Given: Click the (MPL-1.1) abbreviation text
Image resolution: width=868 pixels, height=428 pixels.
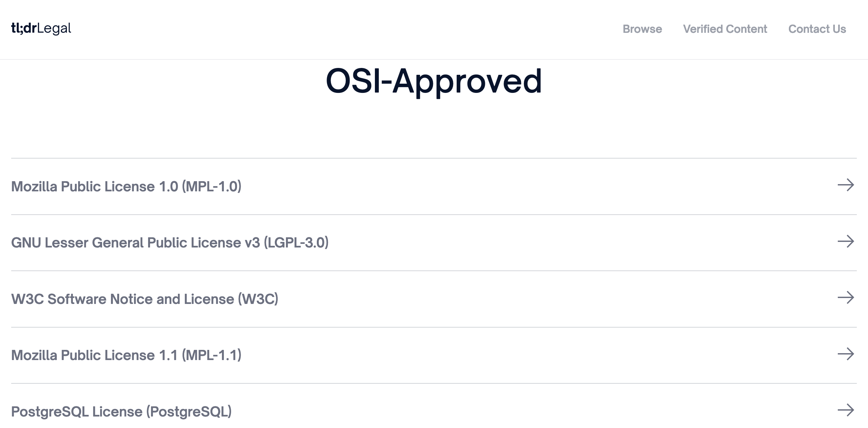Looking at the screenshot, I should tap(212, 355).
